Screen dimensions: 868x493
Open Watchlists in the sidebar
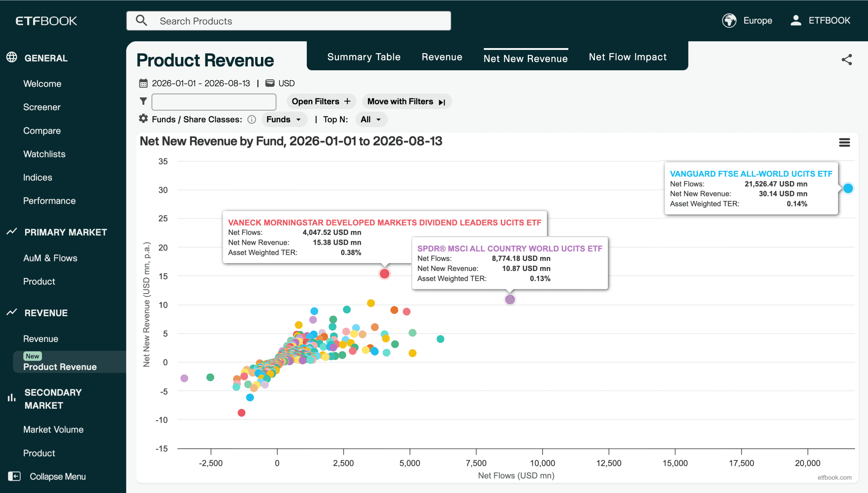(44, 154)
